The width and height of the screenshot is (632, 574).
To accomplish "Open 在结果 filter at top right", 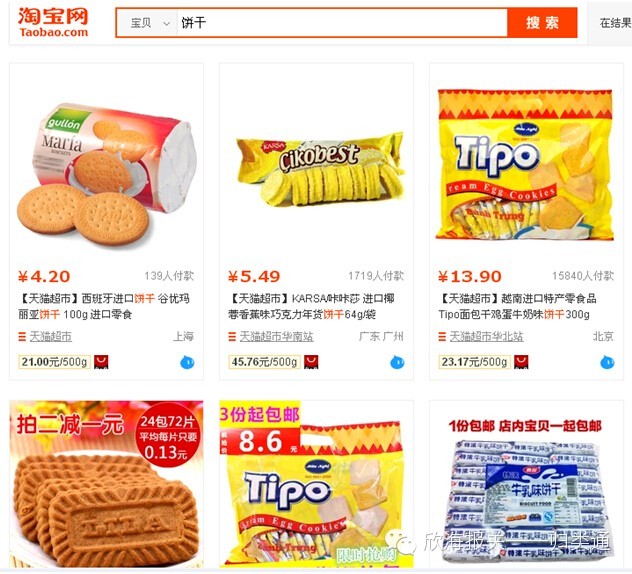I will pos(615,23).
